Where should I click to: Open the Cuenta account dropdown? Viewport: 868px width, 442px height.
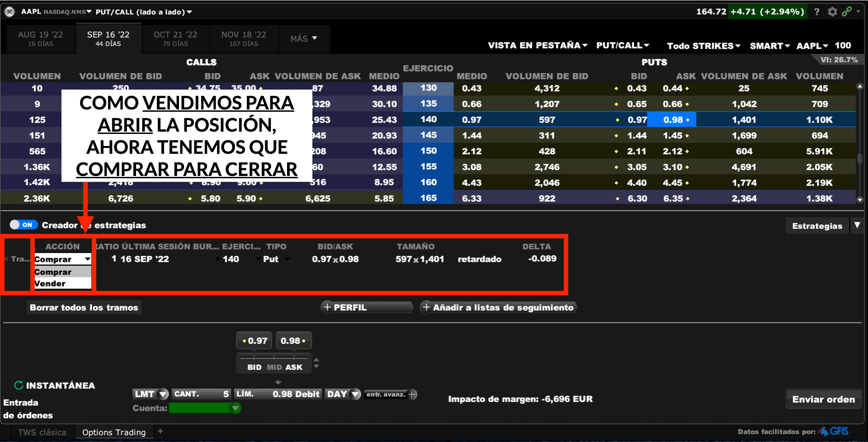point(205,408)
